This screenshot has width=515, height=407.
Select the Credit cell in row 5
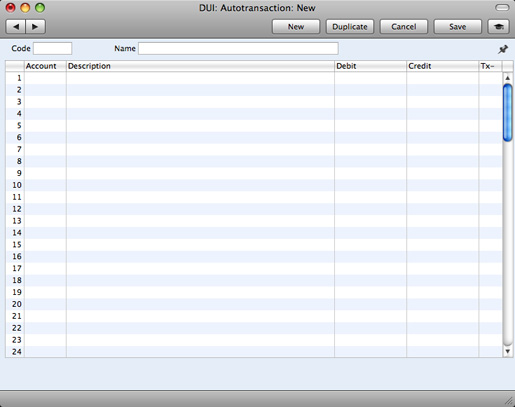442,126
